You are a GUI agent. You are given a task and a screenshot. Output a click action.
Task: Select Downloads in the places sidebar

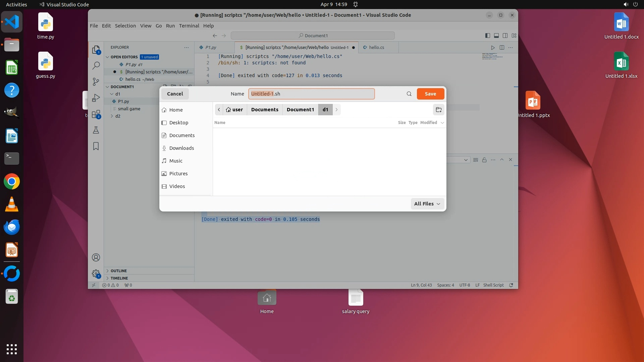[x=181, y=148]
